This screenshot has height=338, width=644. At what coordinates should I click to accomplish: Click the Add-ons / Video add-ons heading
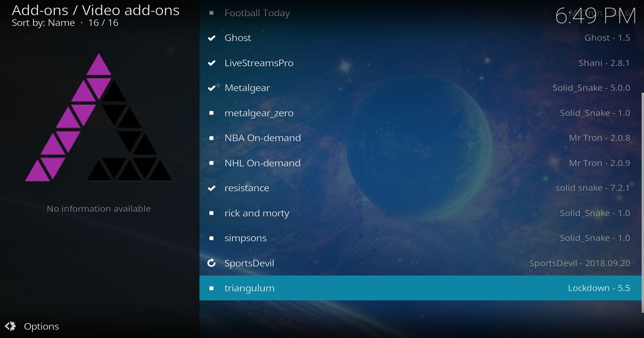(x=95, y=10)
